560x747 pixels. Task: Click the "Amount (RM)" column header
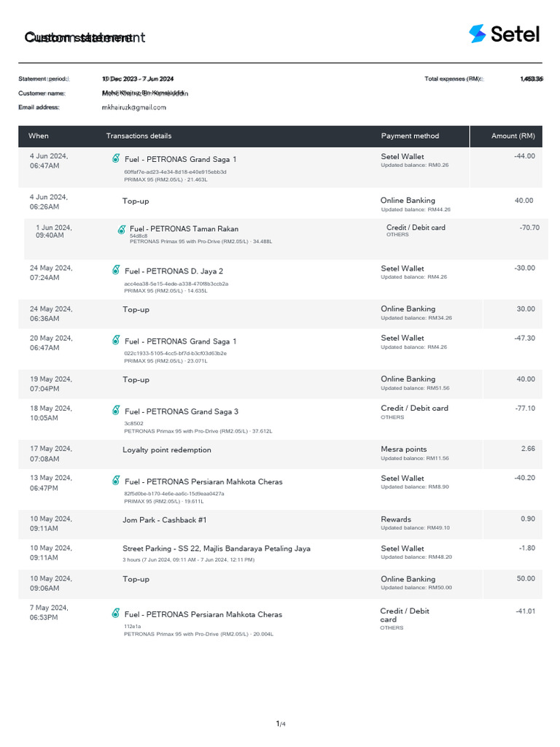coord(513,136)
